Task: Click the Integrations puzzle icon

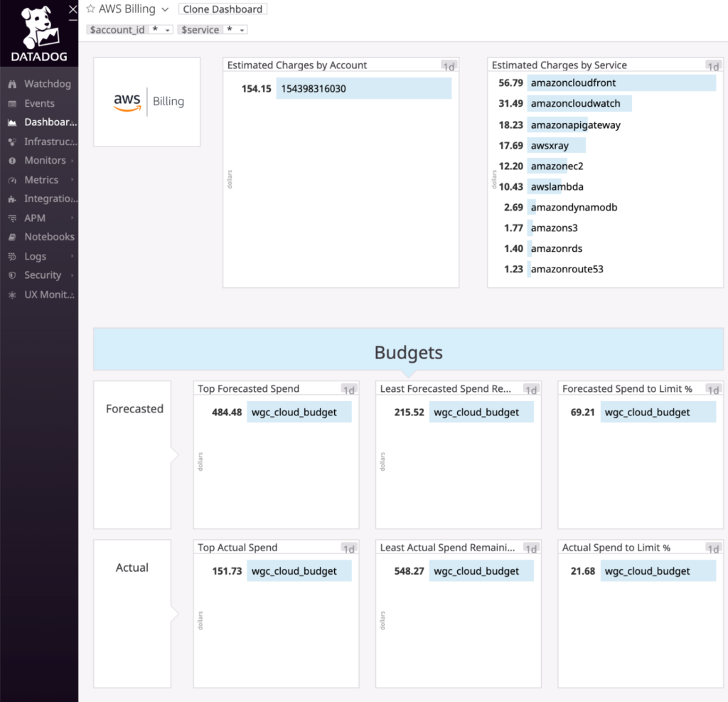Action: coord(12,199)
